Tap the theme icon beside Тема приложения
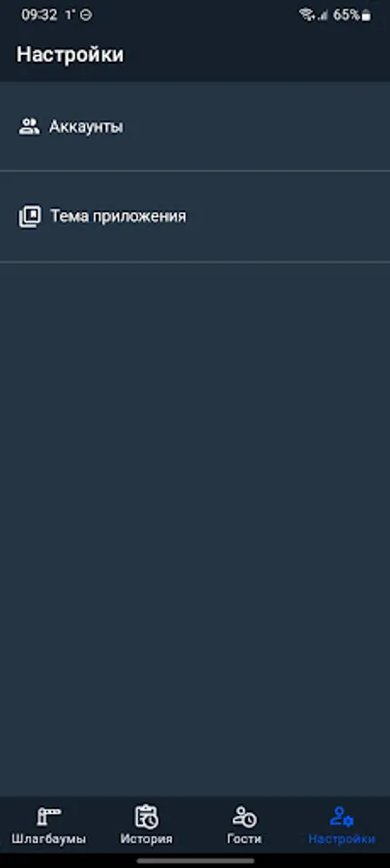The image size is (390, 868). tap(29, 216)
